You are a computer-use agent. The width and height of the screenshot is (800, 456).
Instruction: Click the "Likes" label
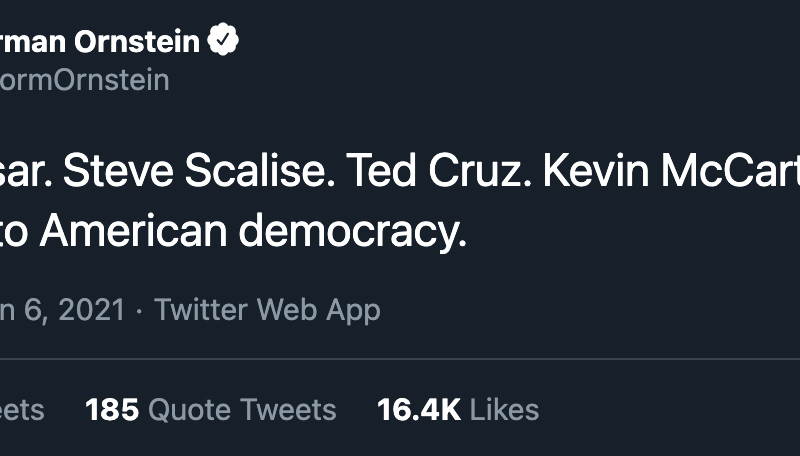click(x=504, y=409)
